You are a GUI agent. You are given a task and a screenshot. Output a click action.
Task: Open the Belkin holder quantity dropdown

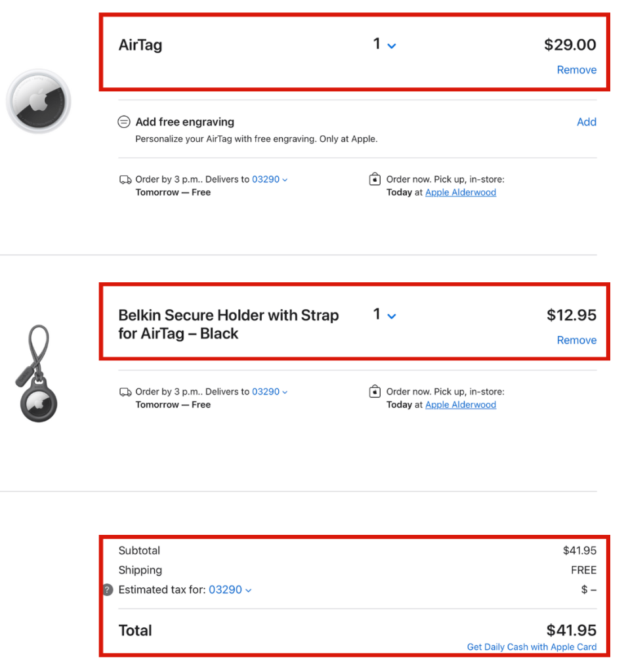click(385, 315)
